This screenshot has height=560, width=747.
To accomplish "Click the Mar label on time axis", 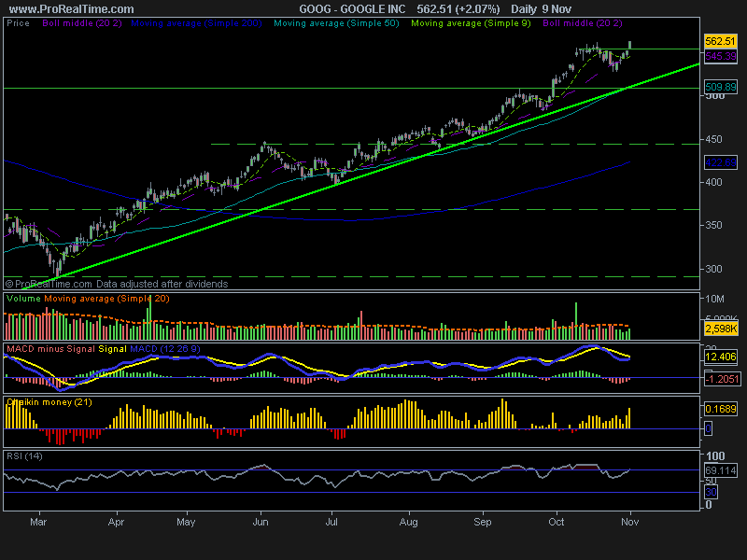I will [x=38, y=522].
